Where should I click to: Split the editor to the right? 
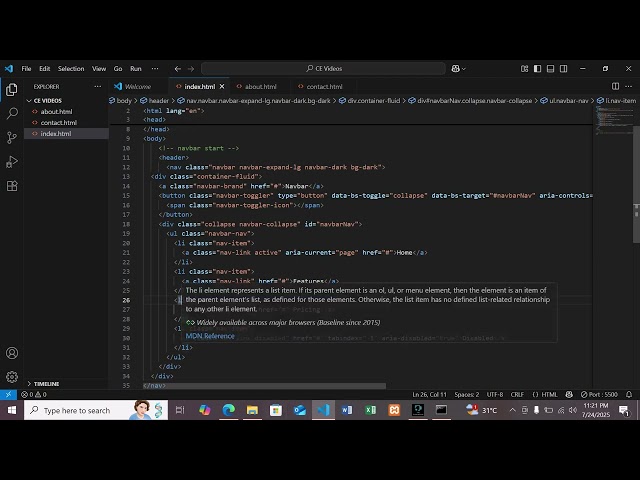pyautogui.click(x=615, y=86)
